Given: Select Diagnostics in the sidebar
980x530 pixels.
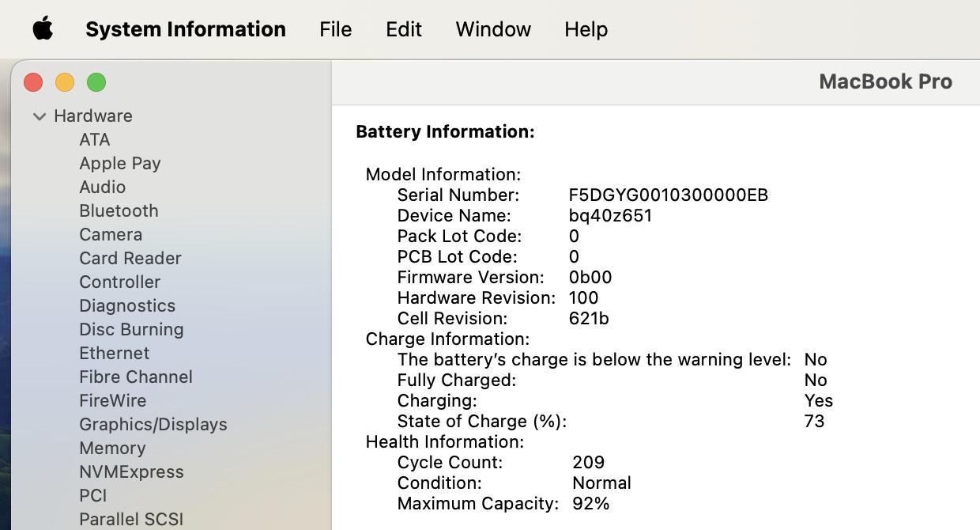Looking at the screenshot, I should coord(126,306).
